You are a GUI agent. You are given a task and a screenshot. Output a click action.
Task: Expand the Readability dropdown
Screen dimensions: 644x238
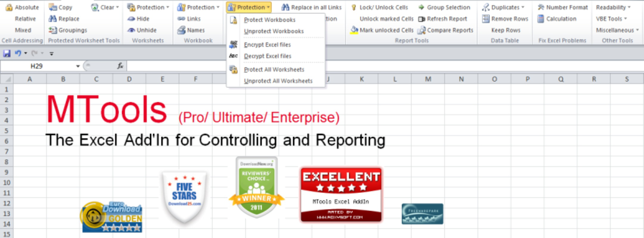613,7
